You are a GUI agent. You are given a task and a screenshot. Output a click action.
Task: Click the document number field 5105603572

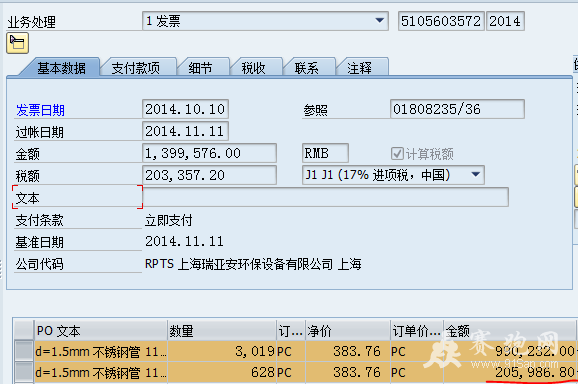tap(441, 21)
